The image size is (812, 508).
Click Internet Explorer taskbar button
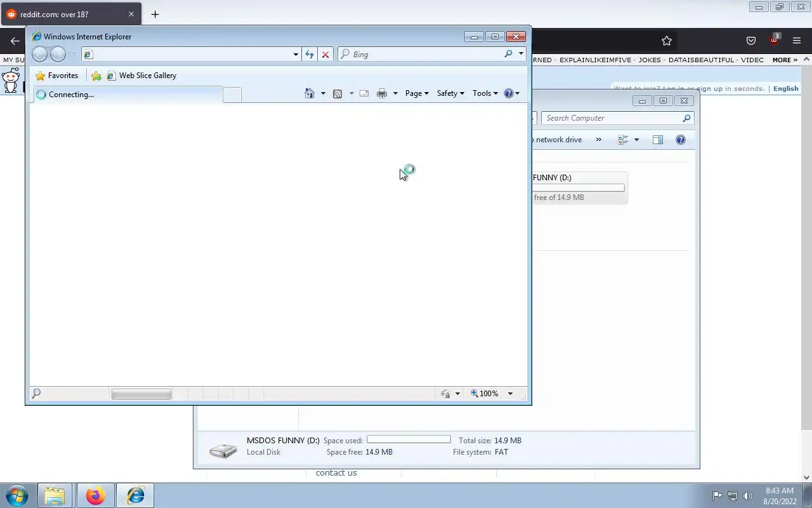[135, 495]
